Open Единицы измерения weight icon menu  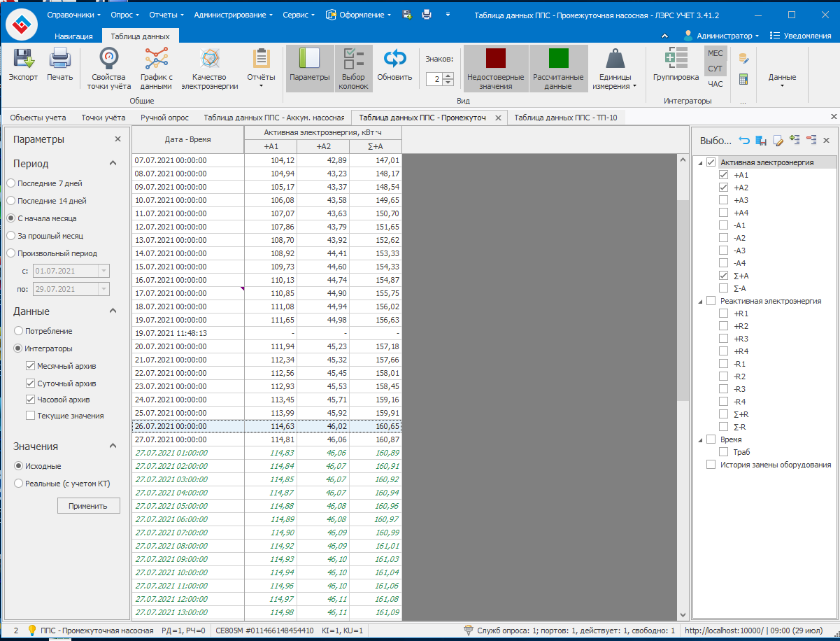point(615,69)
